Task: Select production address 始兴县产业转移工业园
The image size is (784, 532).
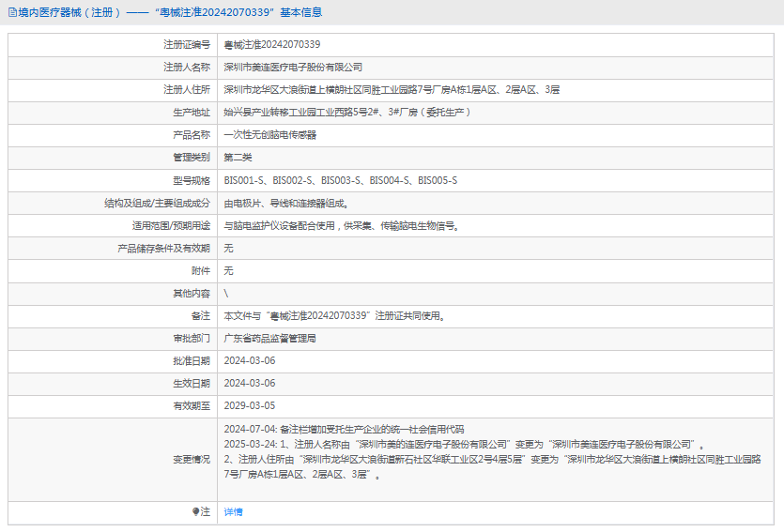Action: [x=347, y=112]
